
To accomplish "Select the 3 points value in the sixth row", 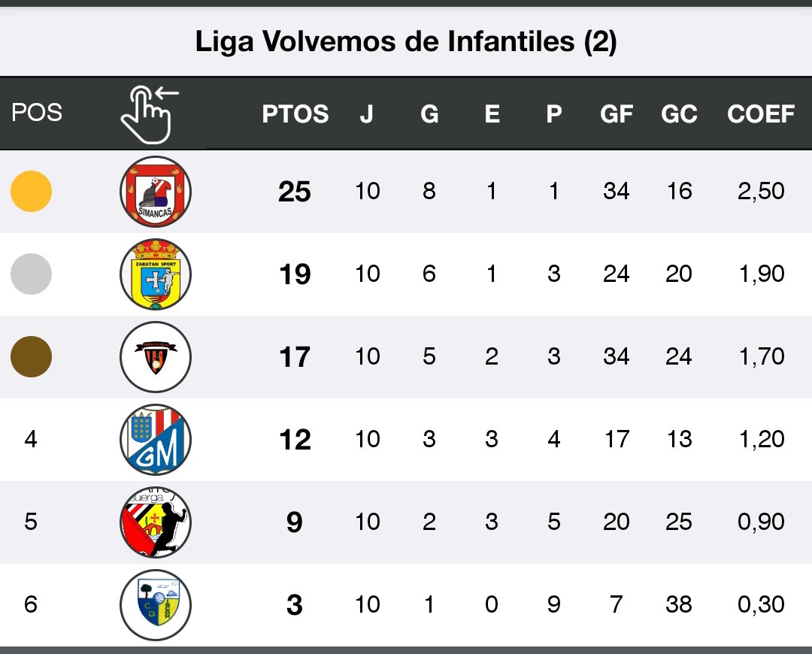I will pos(294,605).
